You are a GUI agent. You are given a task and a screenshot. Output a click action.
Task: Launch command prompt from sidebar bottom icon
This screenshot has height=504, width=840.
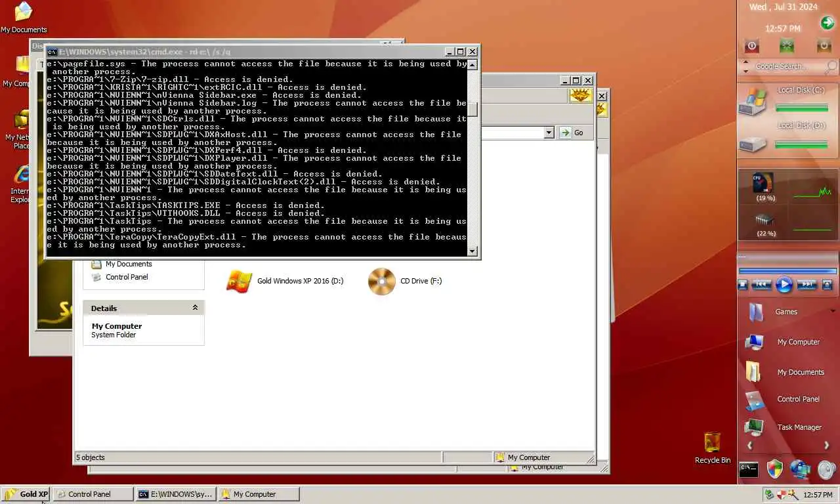click(x=749, y=469)
